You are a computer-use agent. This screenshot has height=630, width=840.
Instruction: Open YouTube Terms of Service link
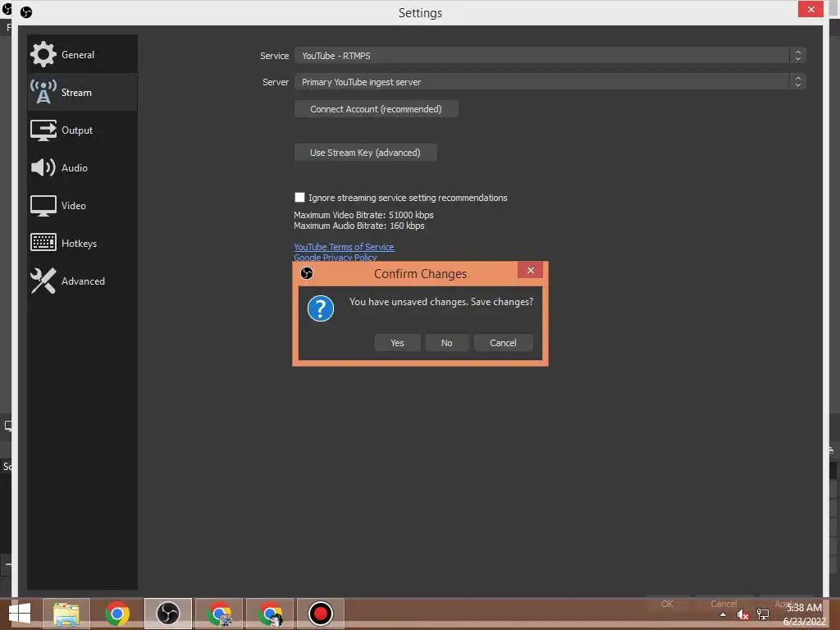pyautogui.click(x=344, y=246)
